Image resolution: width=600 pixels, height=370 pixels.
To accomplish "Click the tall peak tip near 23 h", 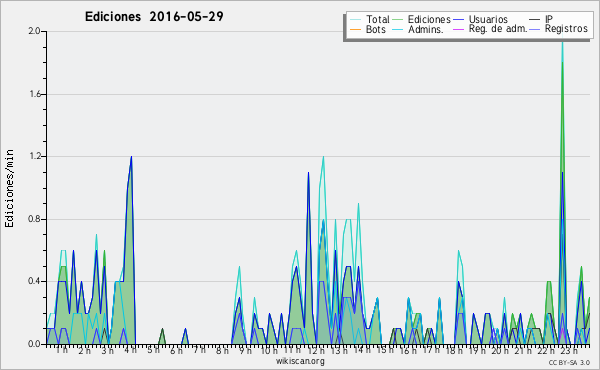I will [562, 42].
